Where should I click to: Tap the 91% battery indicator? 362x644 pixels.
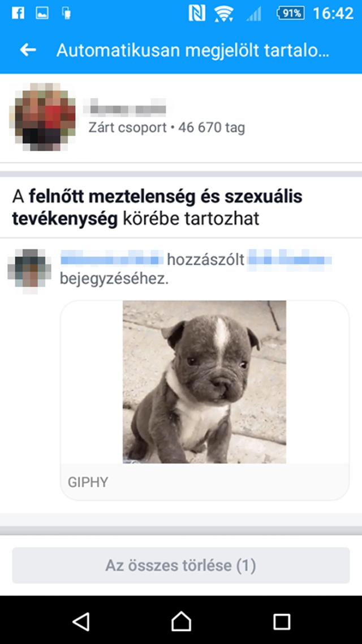[291, 13]
